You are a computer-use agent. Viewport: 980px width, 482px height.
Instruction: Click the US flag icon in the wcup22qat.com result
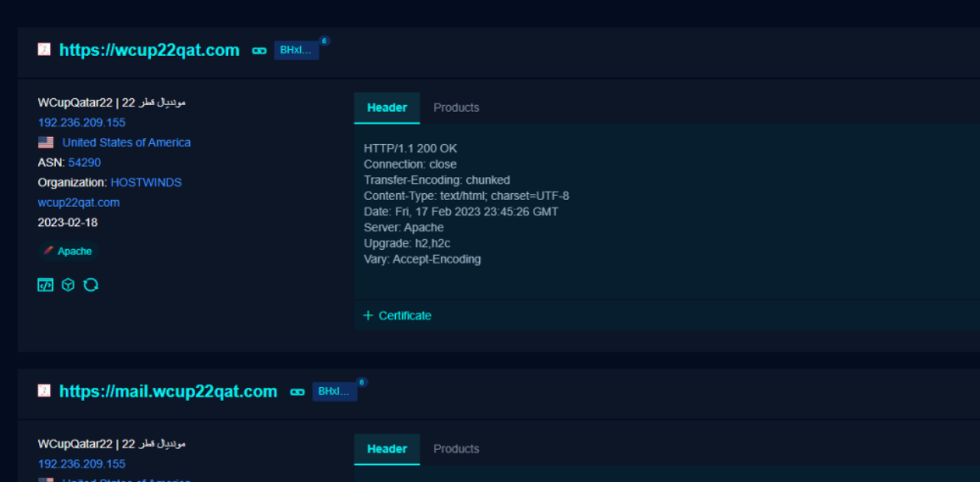[x=46, y=143]
